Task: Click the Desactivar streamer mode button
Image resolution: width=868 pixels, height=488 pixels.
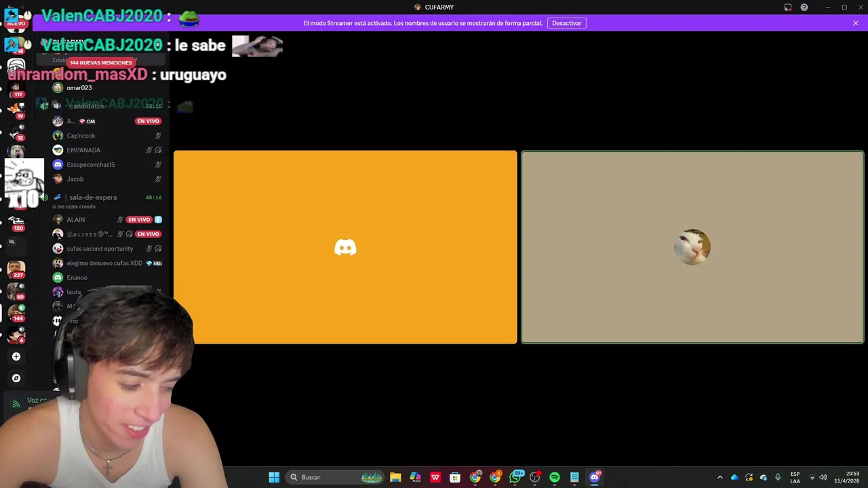Action: [566, 23]
